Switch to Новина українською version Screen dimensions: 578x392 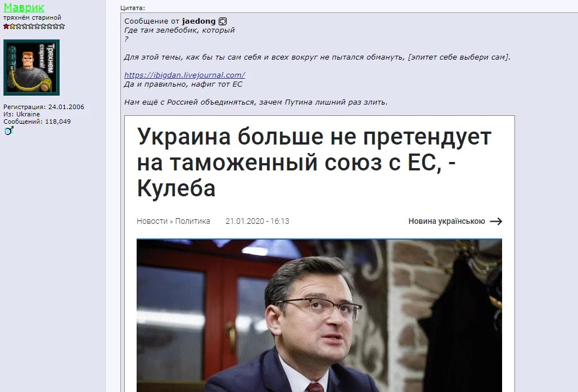pyautogui.click(x=446, y=221)
